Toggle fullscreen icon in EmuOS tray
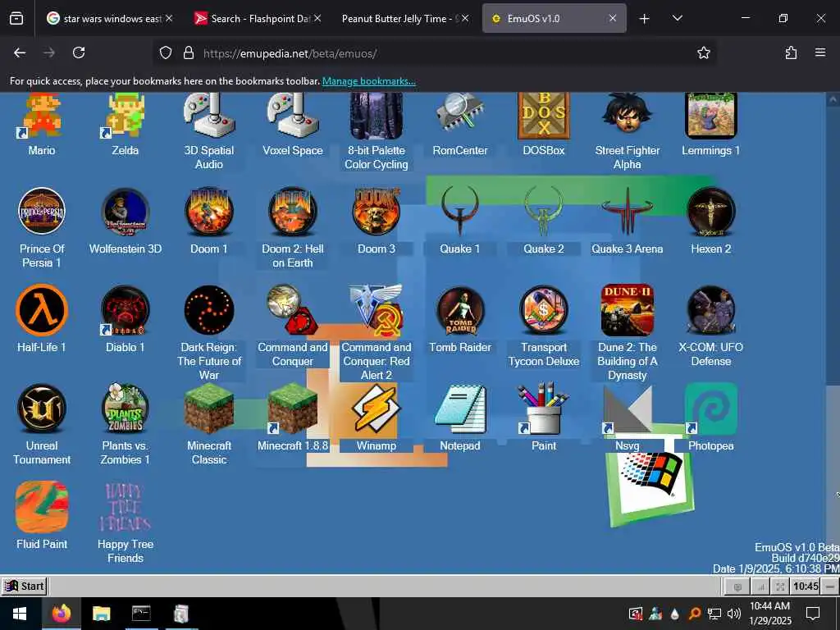Image resolution: width=840 pixels, height=630 pixels. [x=781, y=587]
